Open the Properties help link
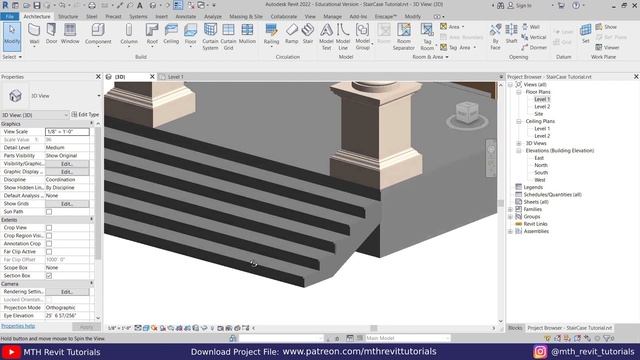Image resolution: width=640 pixels, height=360 pixels. coord(18,326)
